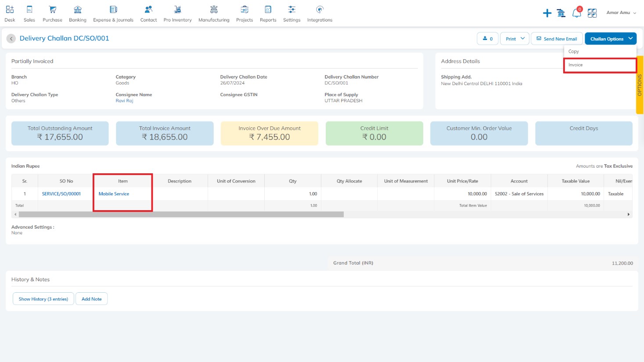Image resolution: width=644 pixels, height=362 pixels.
Task: Click the blue plus quick-add icon
Action: click(547, 13)
